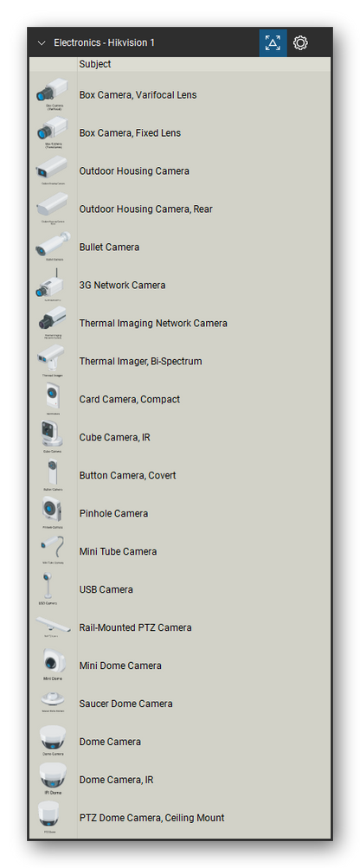Screen dimensions: 360x868
Task: Click the 'Thermal Imager, Bi-Spectrum' text
Action: (141, 362)
